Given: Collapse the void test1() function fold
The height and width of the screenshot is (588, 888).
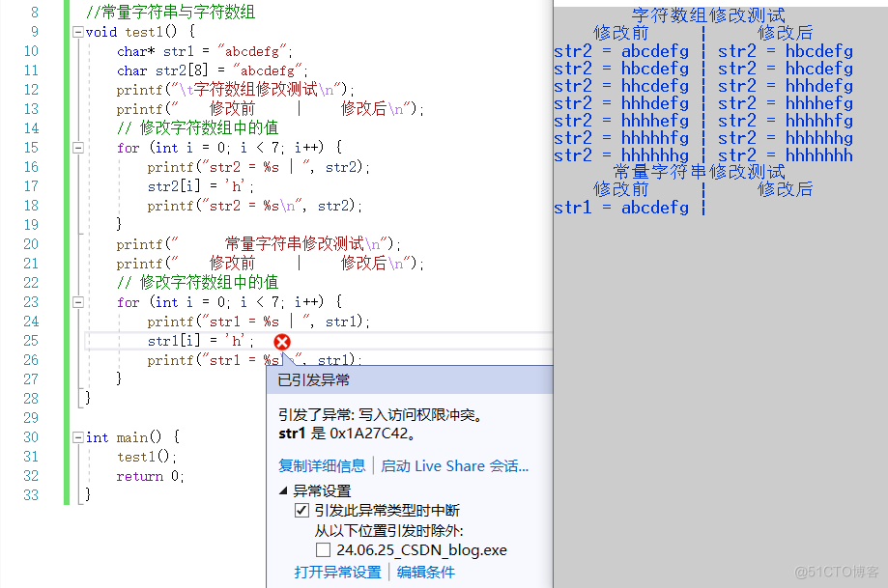Looking at the screenshot, I should click(78, 32).
